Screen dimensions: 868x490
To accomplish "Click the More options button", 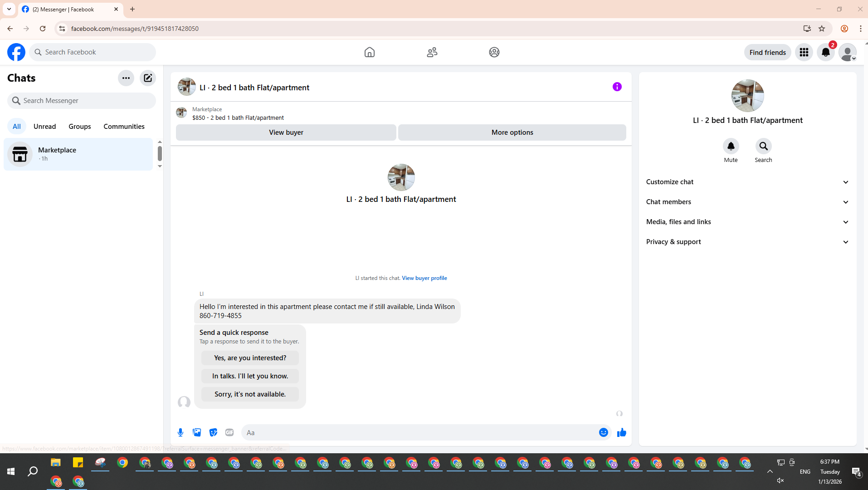I will point(512,132).
